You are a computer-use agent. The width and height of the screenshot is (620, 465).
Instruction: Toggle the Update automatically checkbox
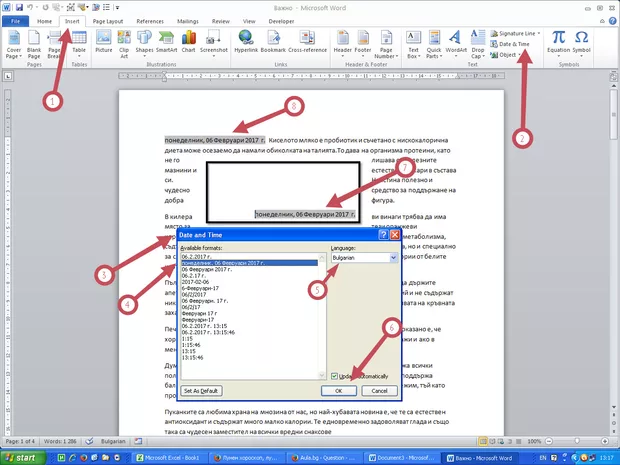point(335,376)
